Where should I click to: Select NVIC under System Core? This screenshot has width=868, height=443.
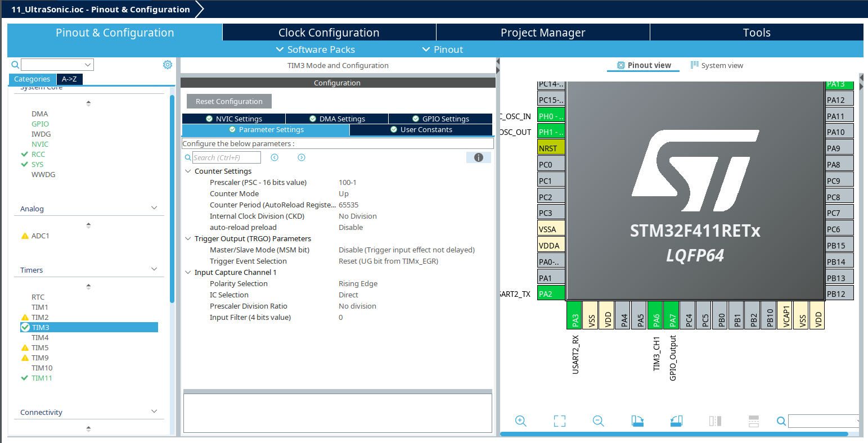point(40,144)
